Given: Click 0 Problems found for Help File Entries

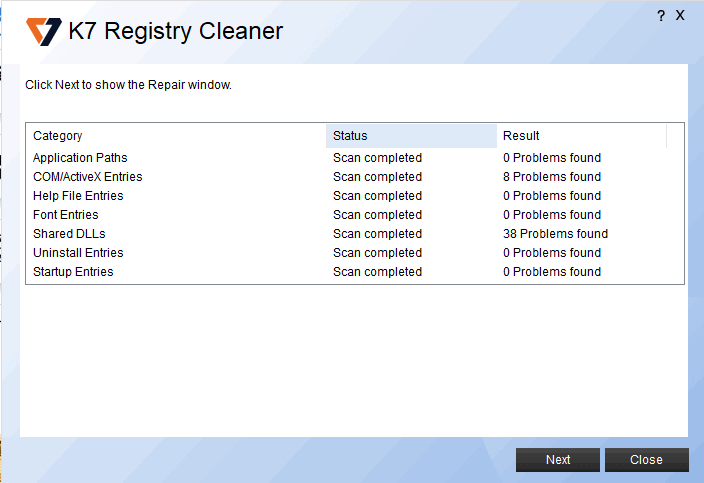Looking at the screenshot, I should coord(552,196).
